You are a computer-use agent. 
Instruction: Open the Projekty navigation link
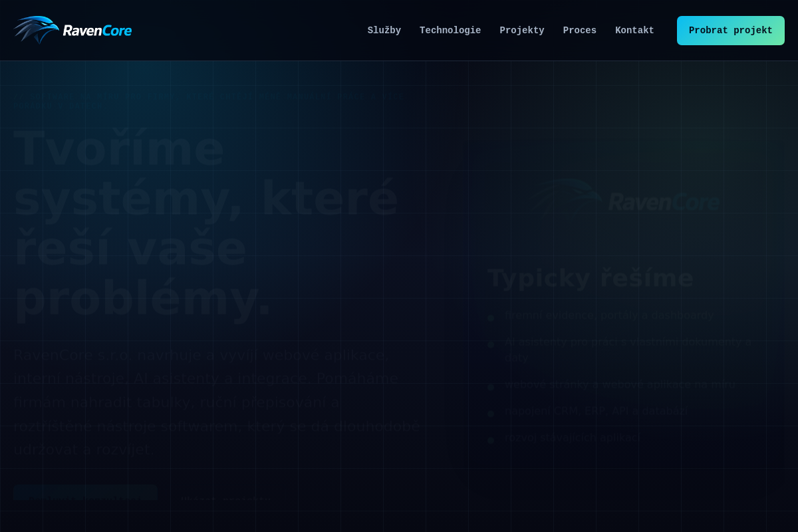click(x=522, y=31)
